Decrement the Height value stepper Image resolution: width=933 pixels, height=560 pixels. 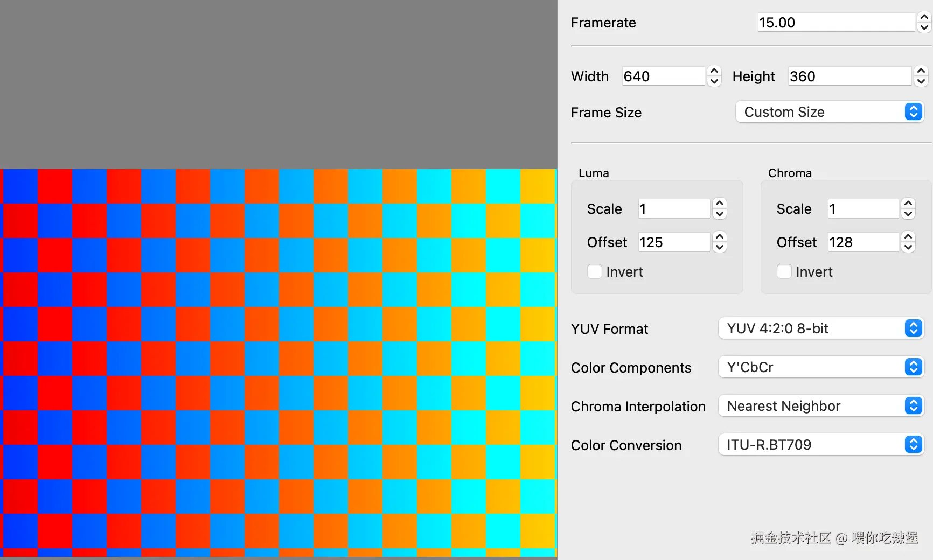pyautogui.click(x=921, y=82)
